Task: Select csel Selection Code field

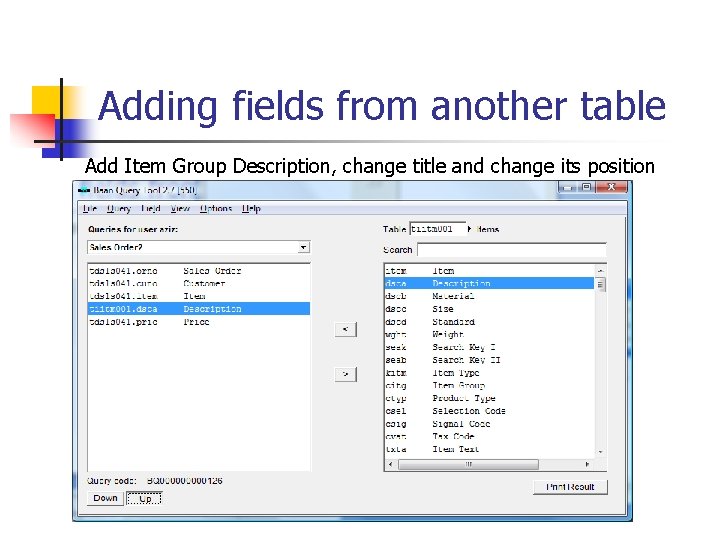Action: pyautogui.click(x=489, y=411)
